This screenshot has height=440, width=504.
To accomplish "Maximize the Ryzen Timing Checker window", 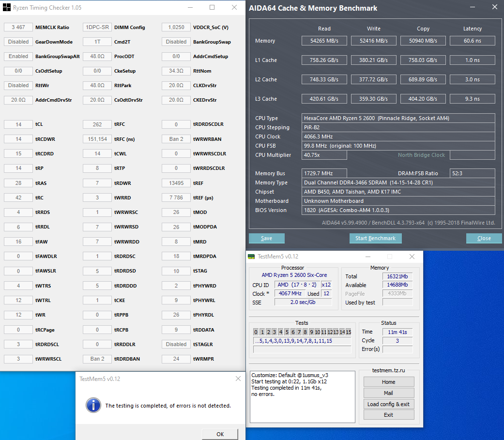I will click(x=212, y=7).
